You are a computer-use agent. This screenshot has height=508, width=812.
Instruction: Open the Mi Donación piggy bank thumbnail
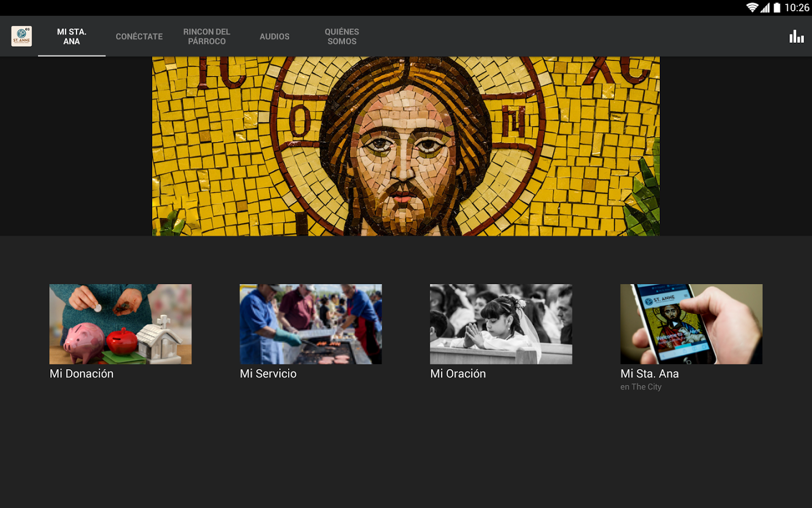tap(121, 324)
